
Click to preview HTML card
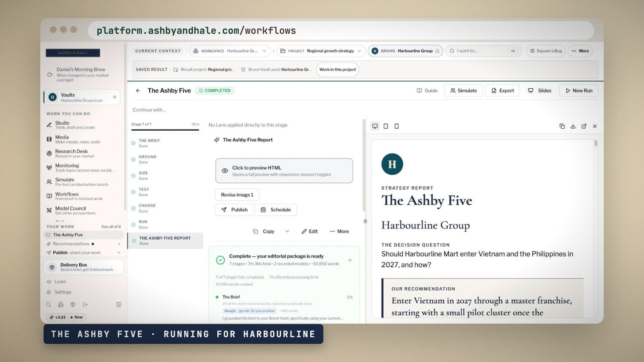284,171
